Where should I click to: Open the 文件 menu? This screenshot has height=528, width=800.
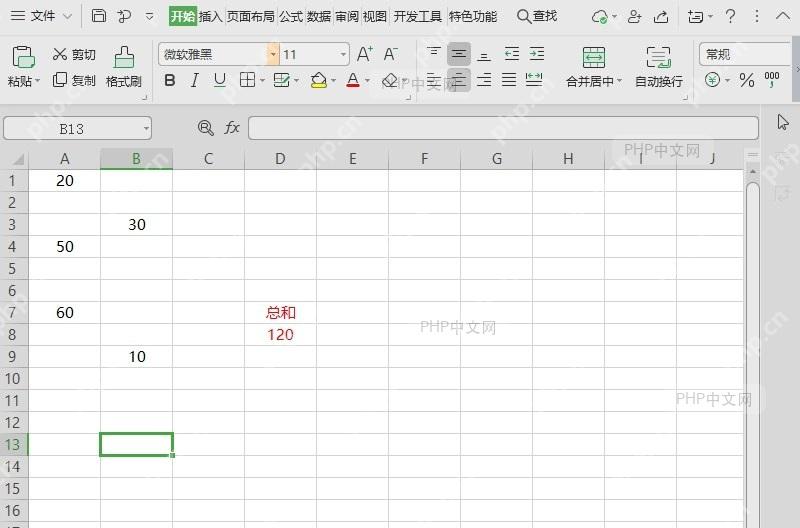(41, 16)
